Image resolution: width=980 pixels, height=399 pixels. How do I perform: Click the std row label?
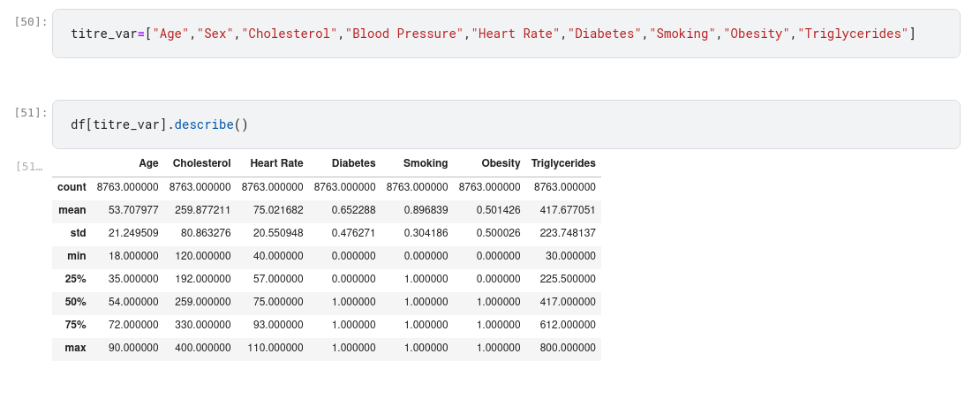[x=78, y=233]
